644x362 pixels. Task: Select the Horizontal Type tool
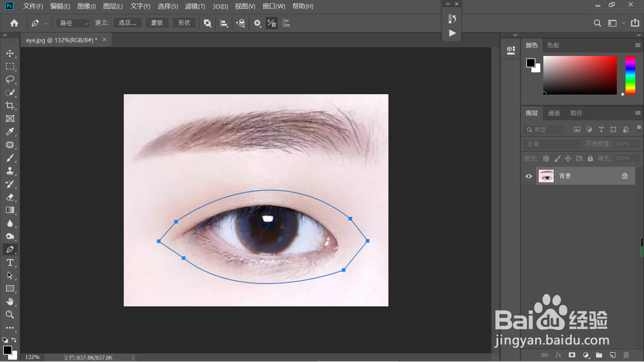pyautogui.click(x=10, y=262)
